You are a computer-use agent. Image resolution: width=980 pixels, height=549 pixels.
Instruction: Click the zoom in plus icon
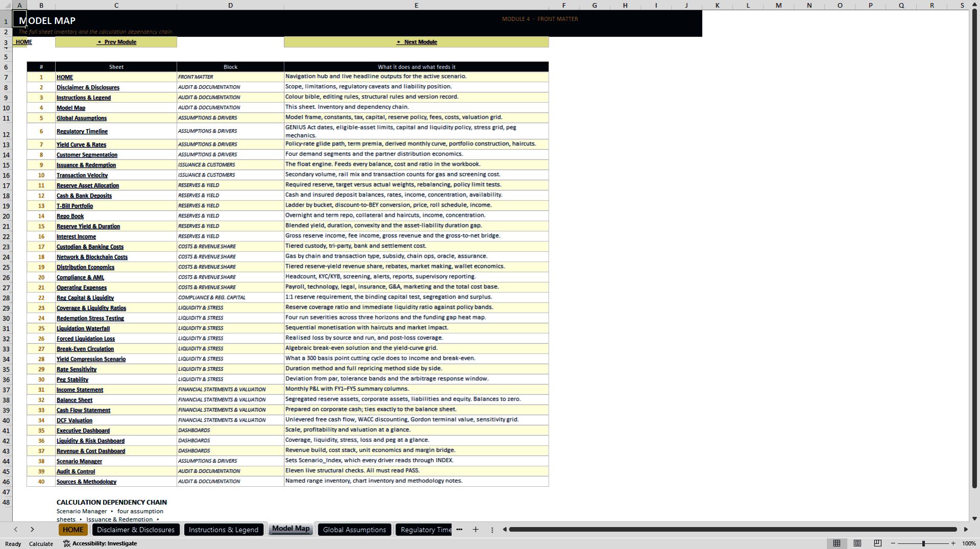(953, 543)
